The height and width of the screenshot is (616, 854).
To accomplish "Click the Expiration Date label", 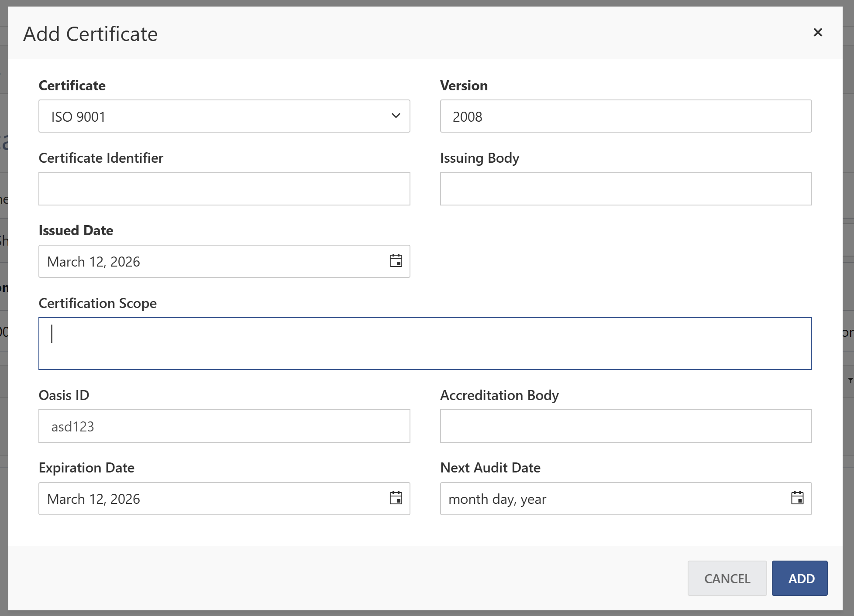I will pyautogui.click(x=86, y=468).
